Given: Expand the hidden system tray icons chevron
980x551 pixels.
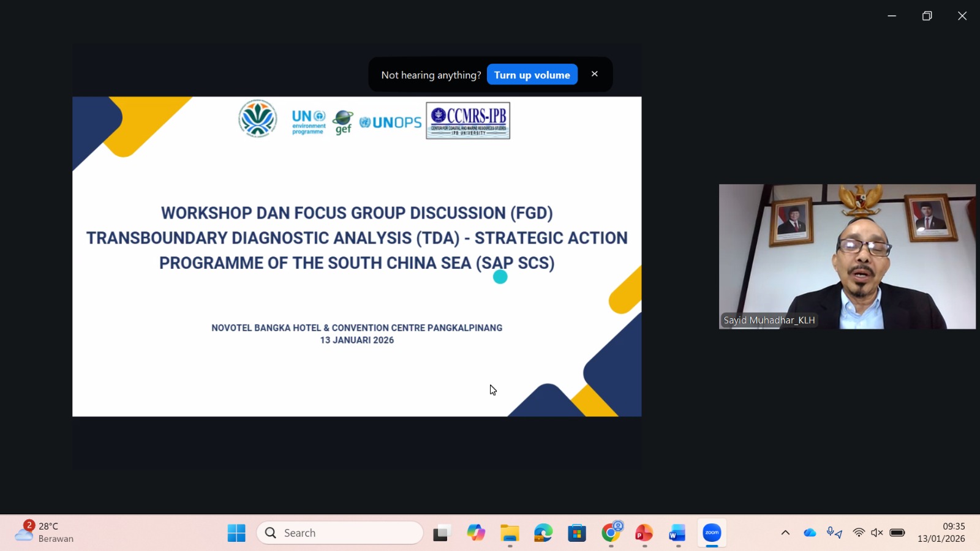Looking at the screenshot, I should point(785,533).
